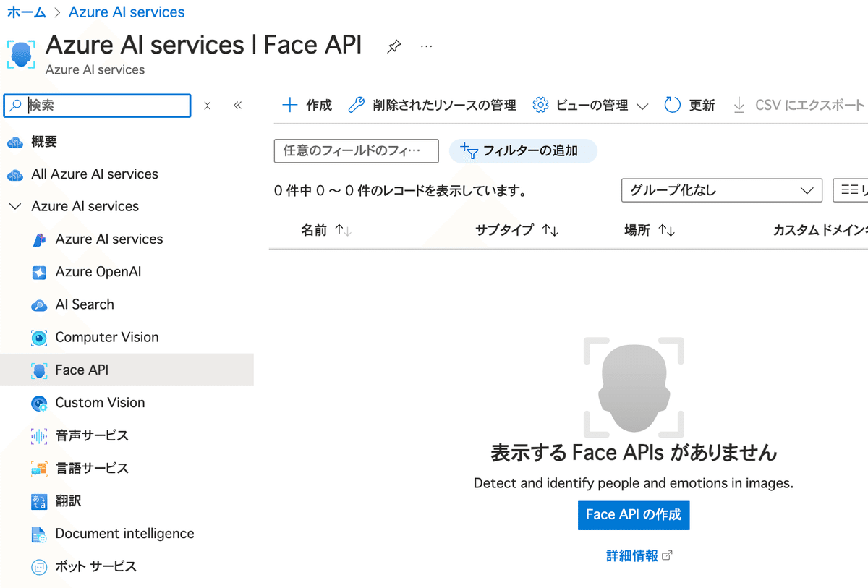Collapse the sidebar with double-chevron icon
This screenshot has width=868, height=588.
(x=238, y=106)
